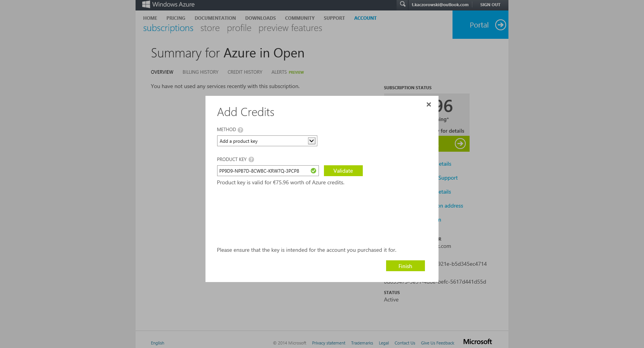Click the Windows Azure logo icon
644x348 pixels.
[146, 4]
